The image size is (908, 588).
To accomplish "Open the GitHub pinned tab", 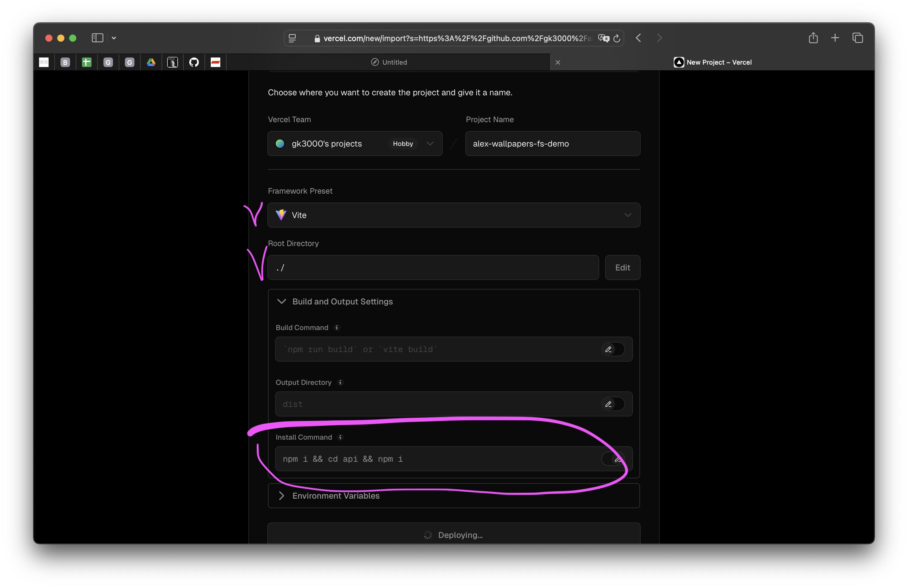I will coord(194,62).
